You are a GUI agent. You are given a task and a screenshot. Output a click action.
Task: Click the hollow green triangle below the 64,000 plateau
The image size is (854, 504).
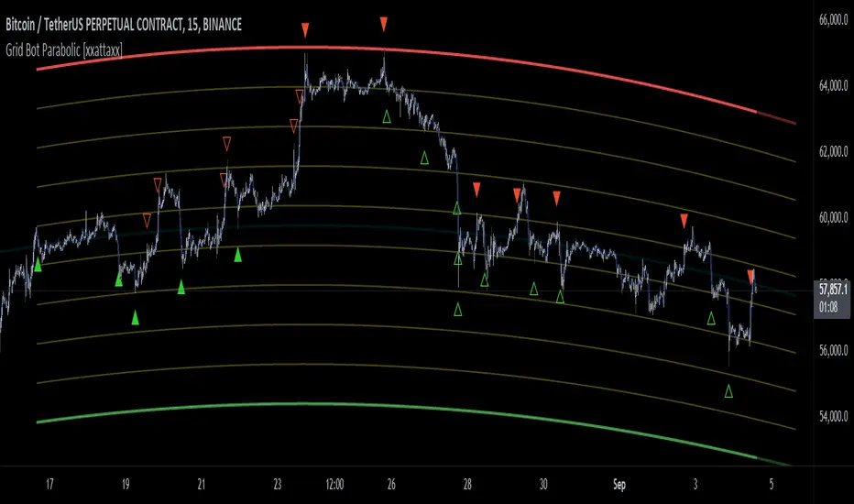point(387,116)
